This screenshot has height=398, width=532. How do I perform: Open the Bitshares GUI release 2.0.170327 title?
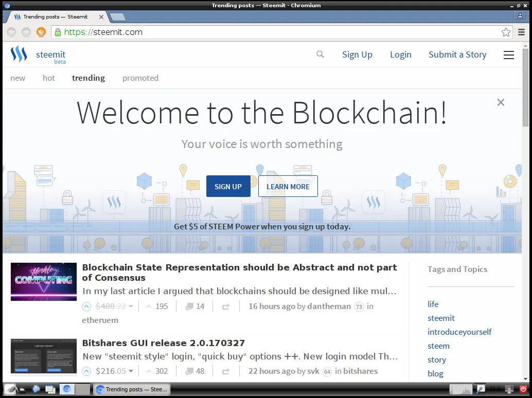pyautogui.click(x=163, y=343)
